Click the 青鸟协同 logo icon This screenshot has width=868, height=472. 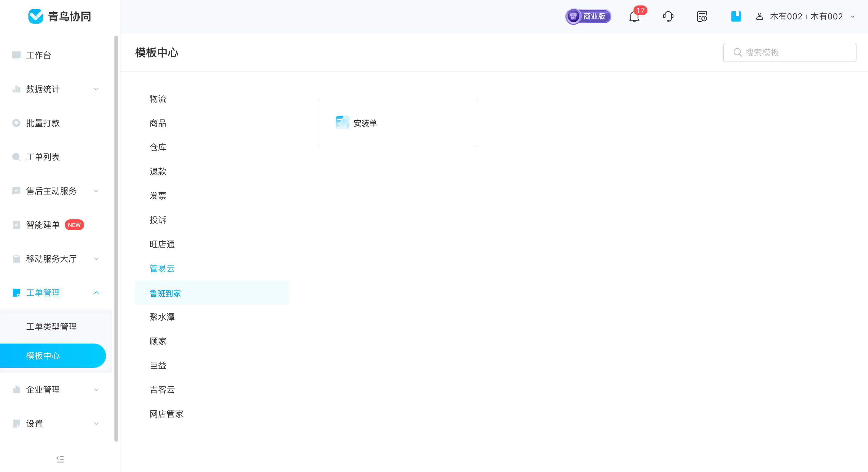coord(36,16)
